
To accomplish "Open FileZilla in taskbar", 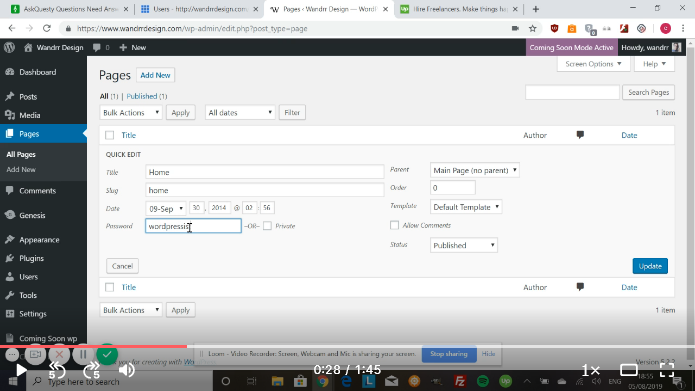I will 460,381.
